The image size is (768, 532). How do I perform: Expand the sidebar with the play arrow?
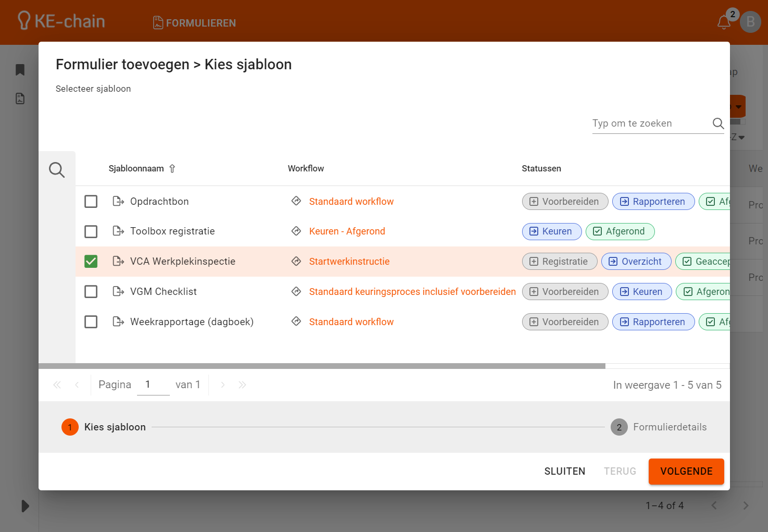pyautogui.click(x=24, y=506)
